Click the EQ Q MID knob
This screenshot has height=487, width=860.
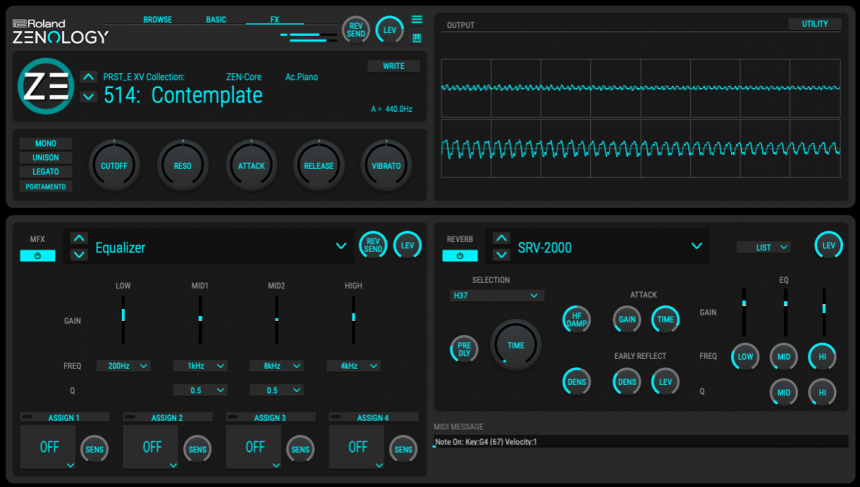click(784, 392)
